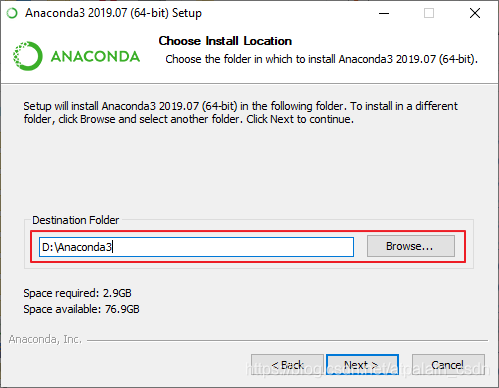This screenshot has height=388, width=499.
Task: Click the ANACONDA wordmark in the header
Action: coord(95,56)
